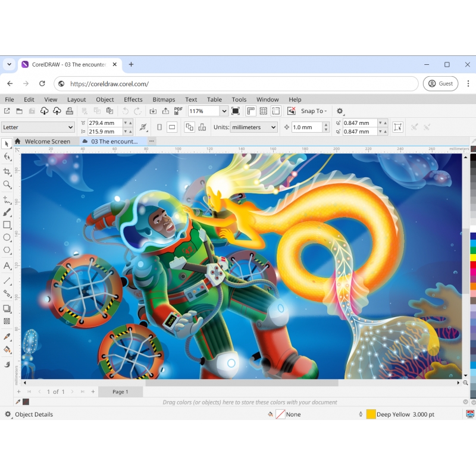476x476 pixels.
Task: Select the Page 1 tab
Action: click(121, 392)
